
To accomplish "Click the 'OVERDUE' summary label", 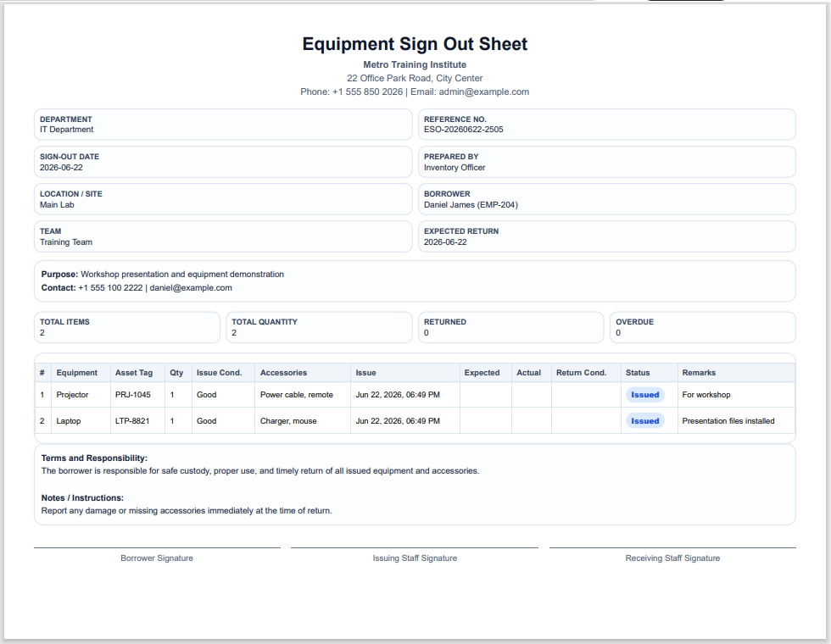I will pyautogui.click(x=634, y=322).
